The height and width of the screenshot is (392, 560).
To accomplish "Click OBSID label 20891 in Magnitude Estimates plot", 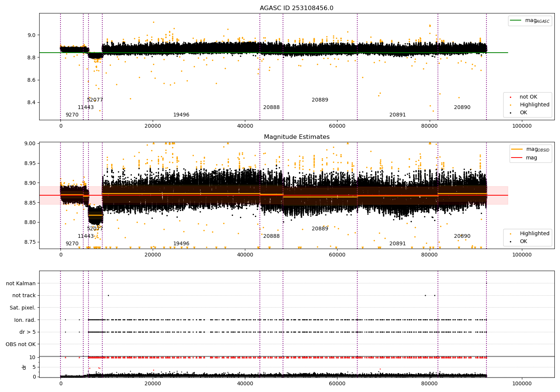I will click(398, 243).
